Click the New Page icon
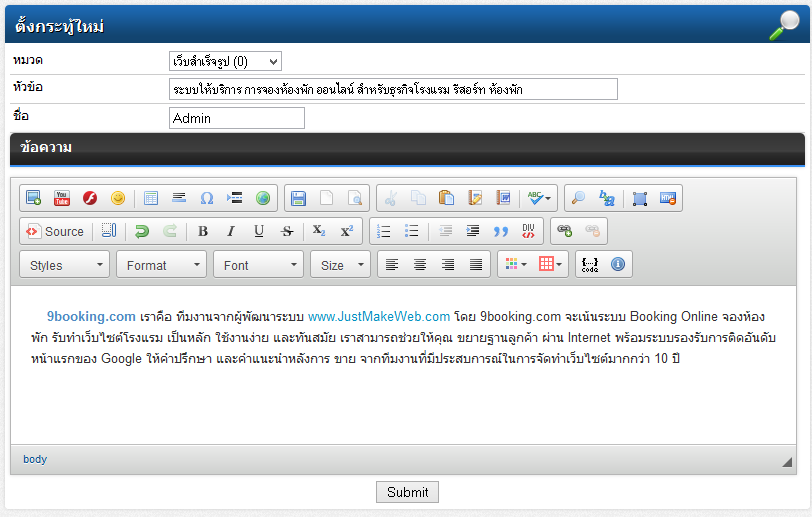Screen dimensions: 812x517 pyautogui.click(x=326, y=198)
